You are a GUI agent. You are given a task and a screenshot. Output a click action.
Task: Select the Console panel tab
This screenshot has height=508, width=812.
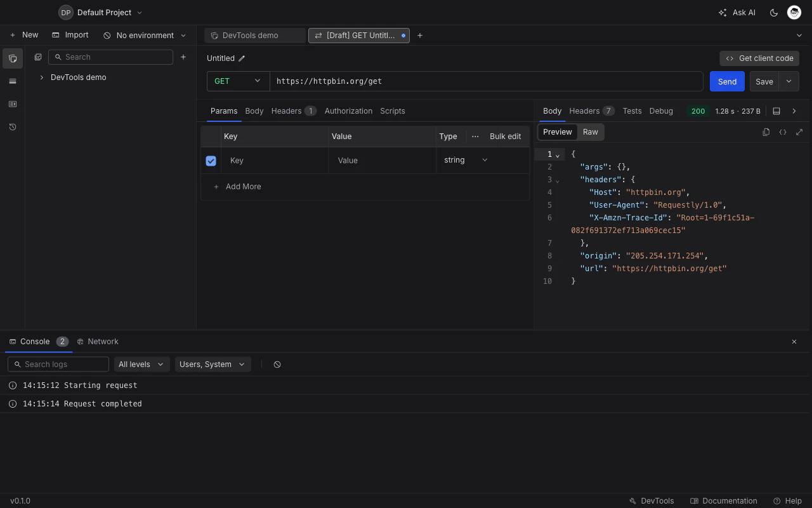(x=39, y=342)
